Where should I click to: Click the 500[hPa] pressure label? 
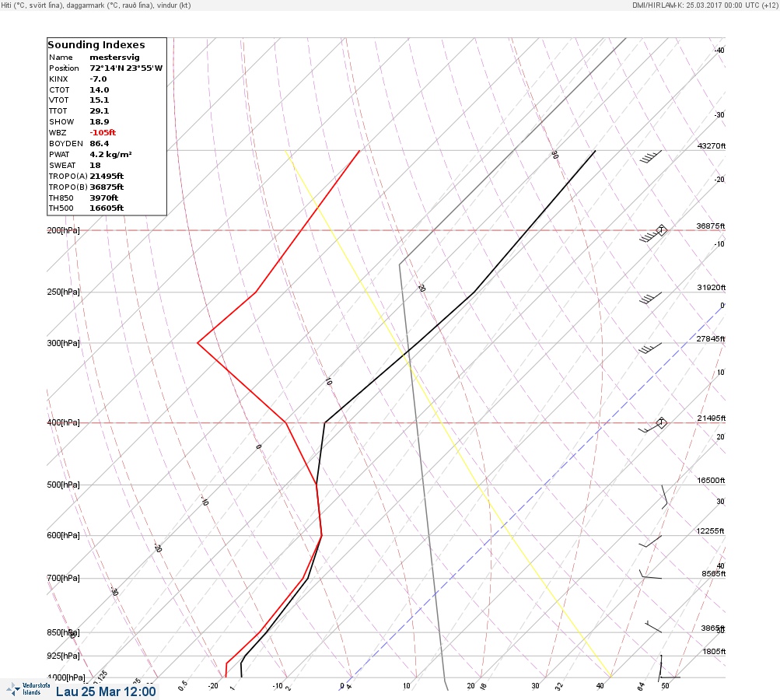point(63,485)
